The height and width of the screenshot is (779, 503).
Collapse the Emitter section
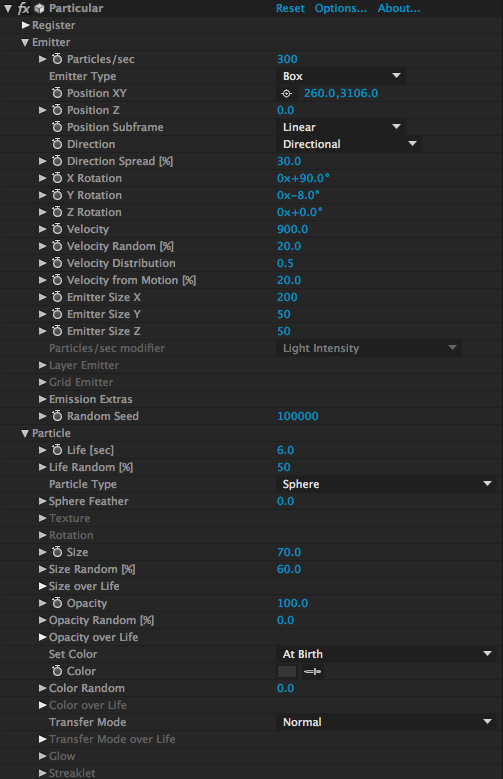tap(25, 42)
